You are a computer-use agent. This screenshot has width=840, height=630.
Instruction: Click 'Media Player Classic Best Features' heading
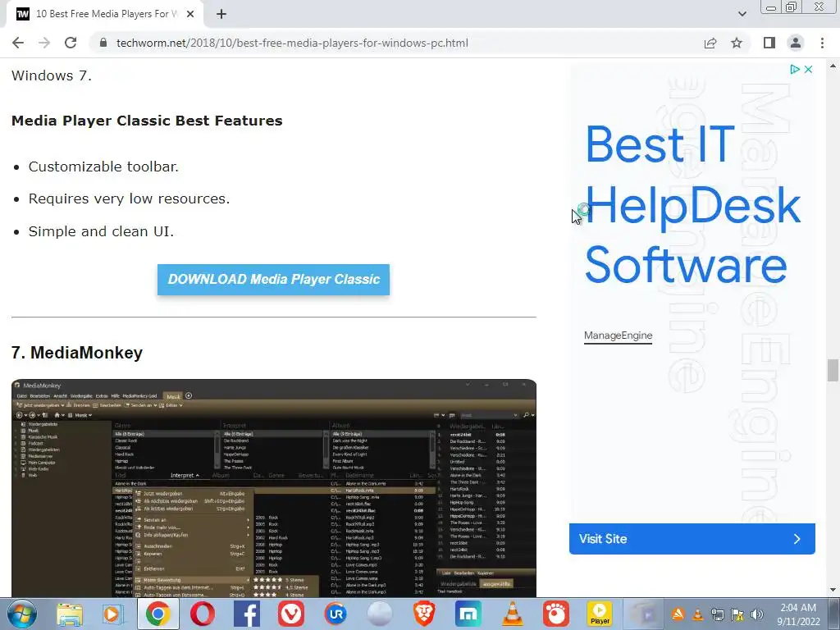coord(147,121)
